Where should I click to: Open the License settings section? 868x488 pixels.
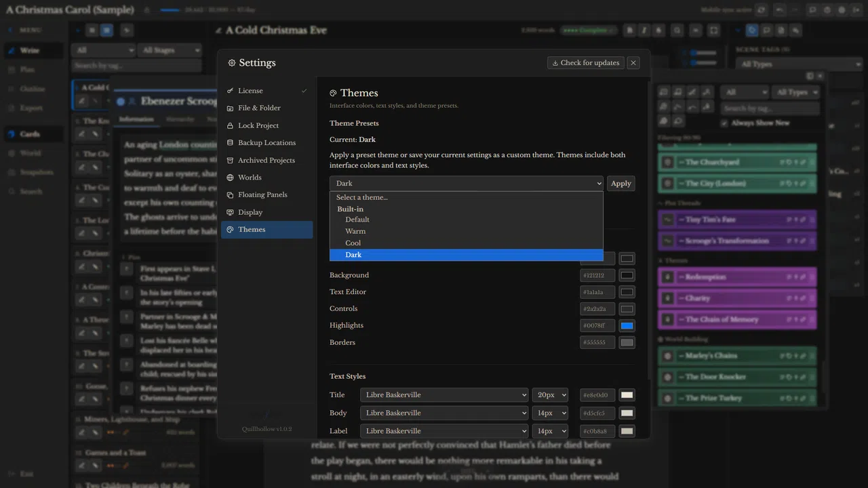[267, 91]
